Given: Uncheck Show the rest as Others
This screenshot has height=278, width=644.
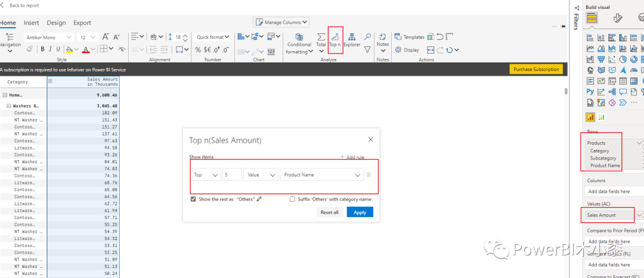Looking at the screenshot, I should 193,199.
